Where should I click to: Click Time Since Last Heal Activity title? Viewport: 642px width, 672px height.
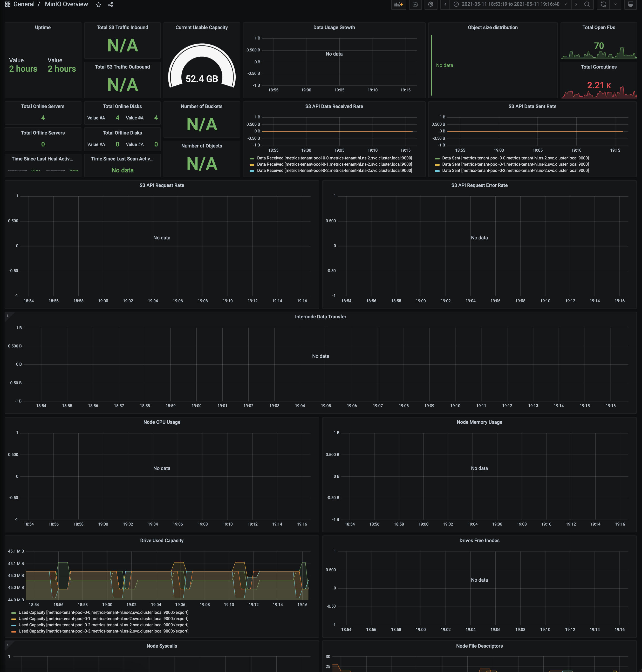(43, 159)
